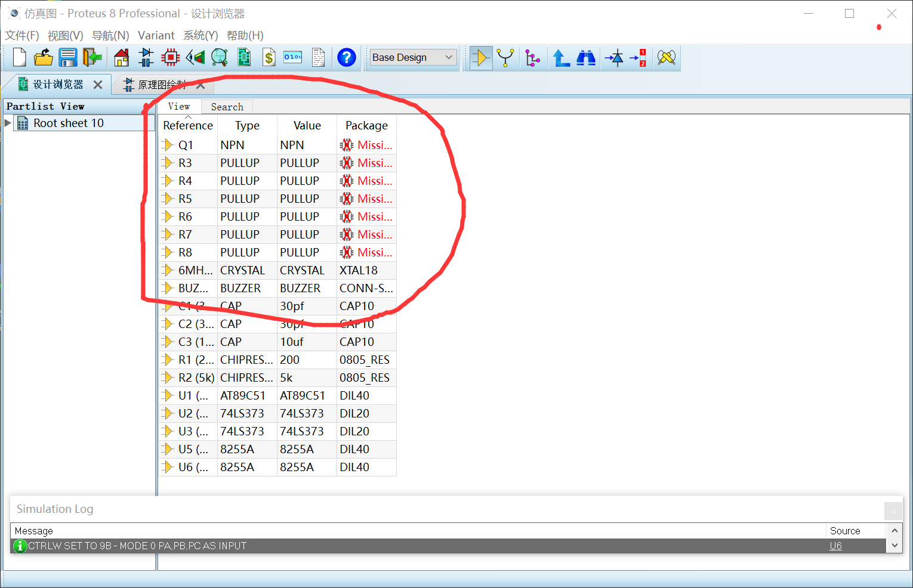The width and height of the screenshot is (913, 588).
Task: Toggle the Partlist view mode button
Action: point(481,58)
